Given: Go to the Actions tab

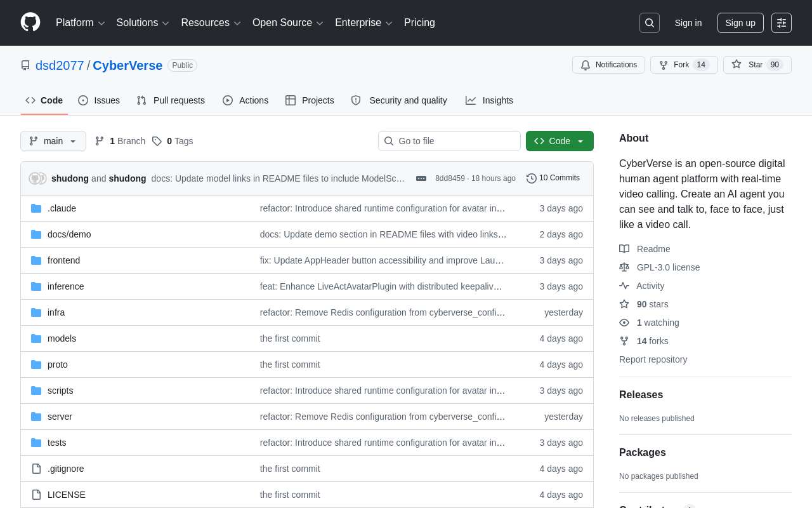Looking at the screenshot, I should (246, 100).
